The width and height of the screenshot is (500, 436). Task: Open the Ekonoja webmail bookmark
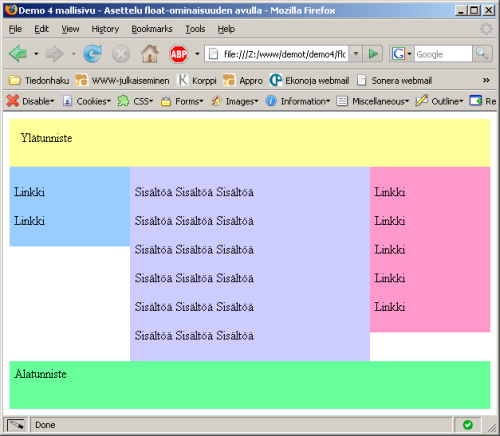(x=309, y=80)
